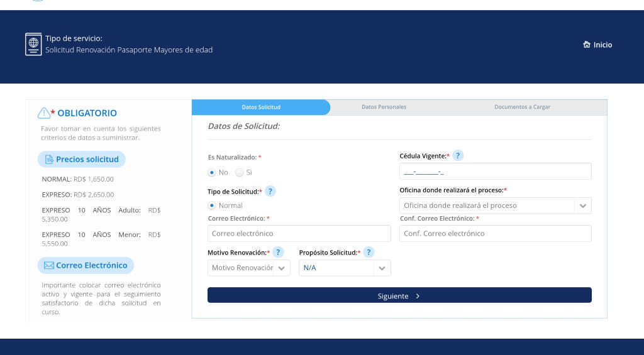The width and height of the screenshot is (644, 355).
Task: Click the help icon beside Propósito Solicitud
Action: pos(369,252)
